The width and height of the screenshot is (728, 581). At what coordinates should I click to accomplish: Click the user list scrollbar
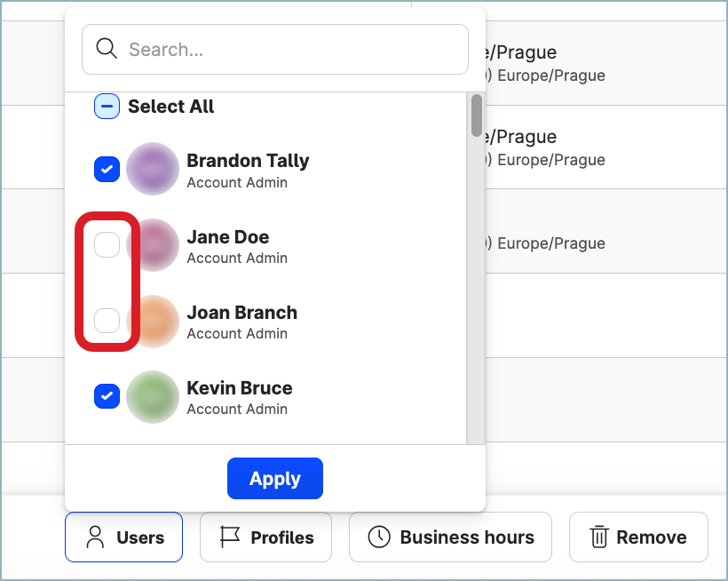[x=476, y=115]
